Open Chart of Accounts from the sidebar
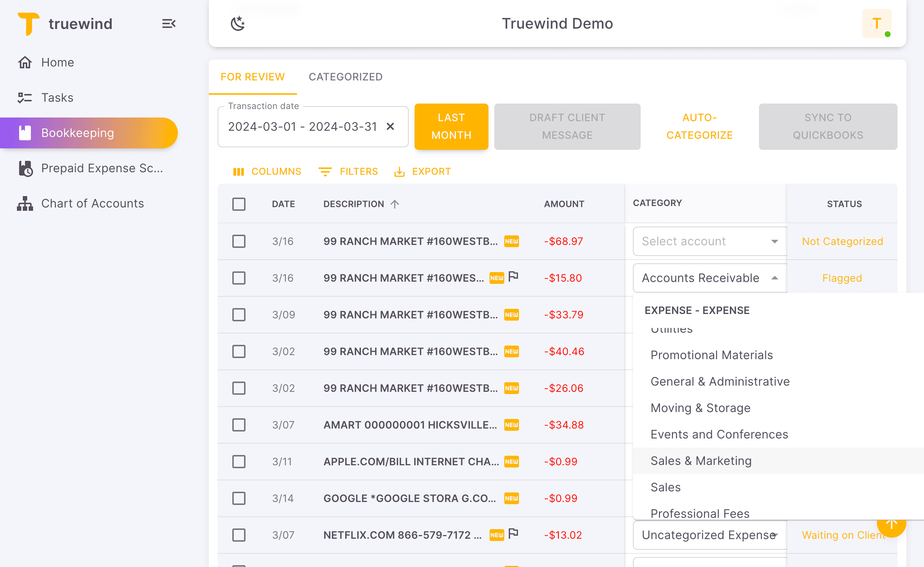The image size is (924, 567). pyautogui.click(x=92, y=203)
